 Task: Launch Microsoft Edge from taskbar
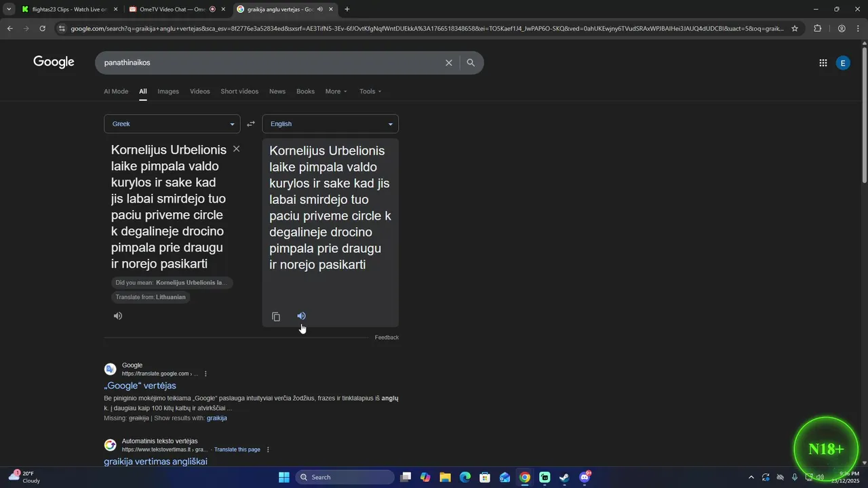pos(465,477)
